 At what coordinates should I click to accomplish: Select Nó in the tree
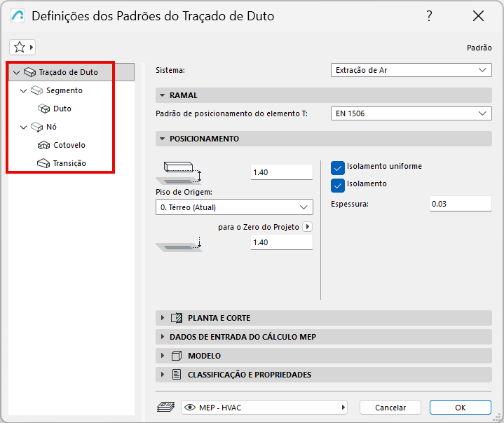[51, 127]
